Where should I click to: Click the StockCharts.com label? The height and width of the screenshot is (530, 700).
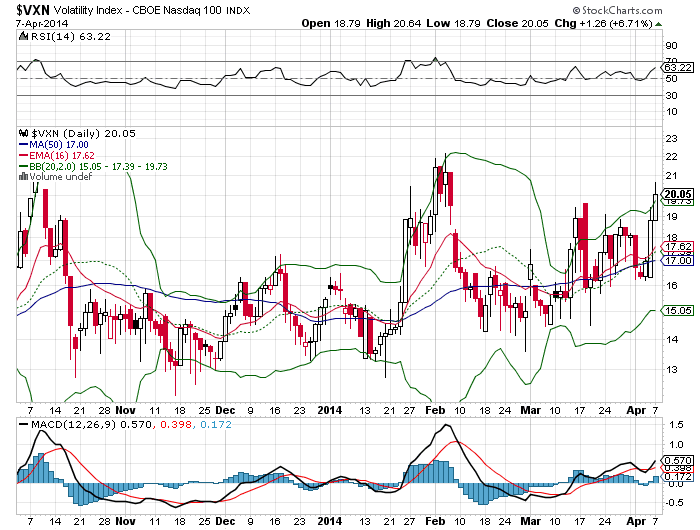click(x=618, y=10)
